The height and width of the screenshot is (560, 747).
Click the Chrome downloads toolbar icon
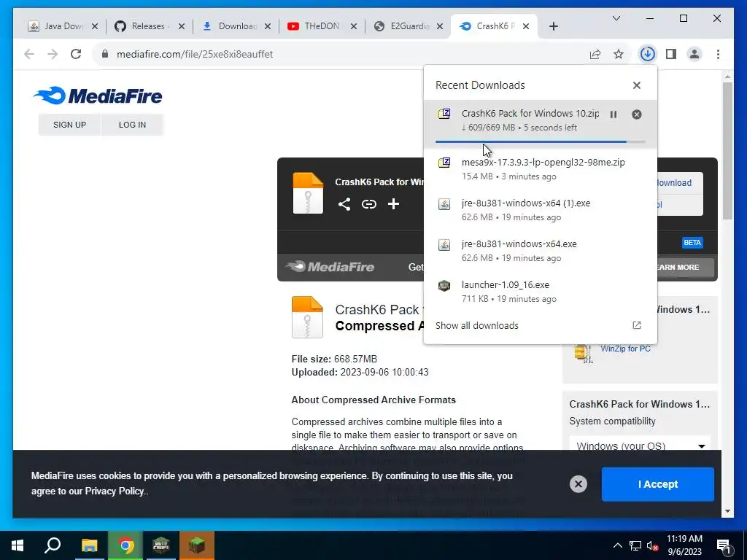point(647,54)
